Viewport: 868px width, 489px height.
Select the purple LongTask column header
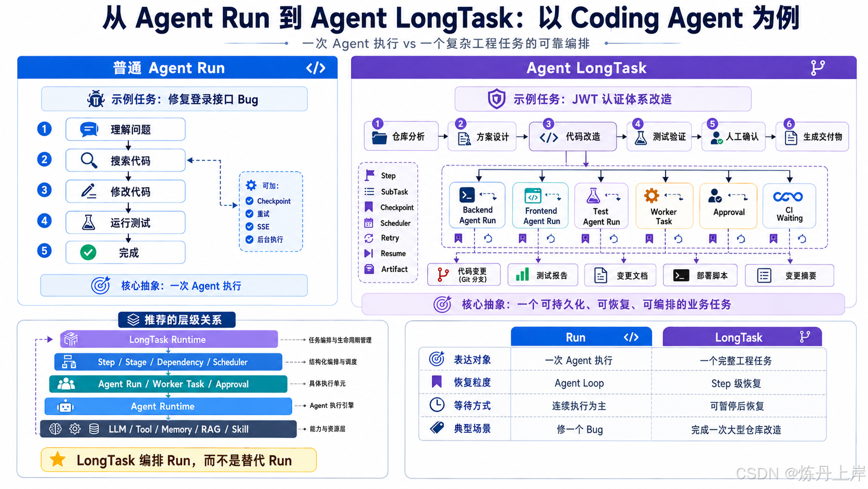click(x=742, y=337)
